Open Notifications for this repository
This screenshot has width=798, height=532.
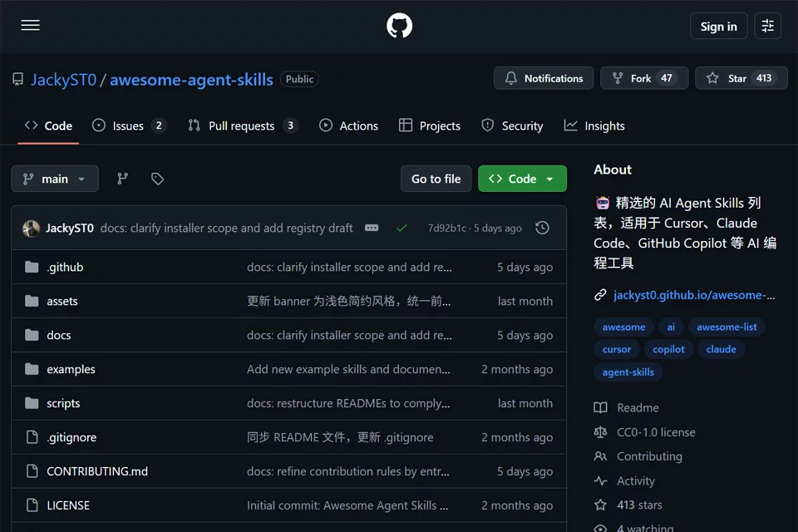pyautogui.click(x=544, y=78)
